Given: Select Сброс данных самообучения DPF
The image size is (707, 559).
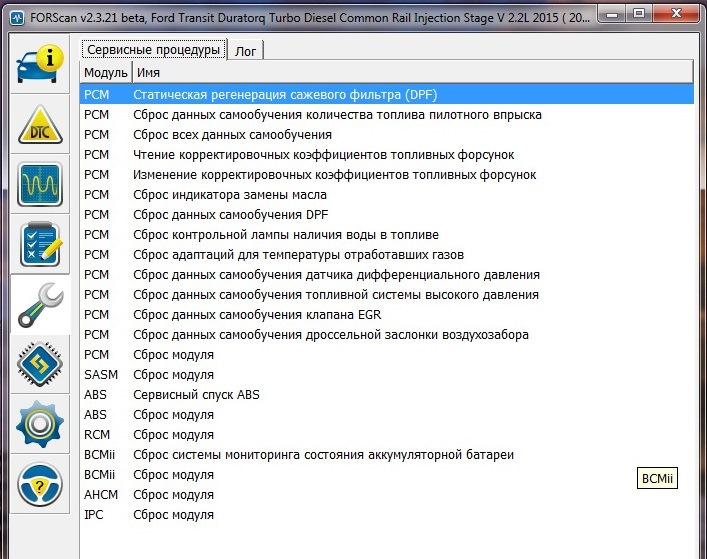Looking at the screenshot, I should point(386,215).
